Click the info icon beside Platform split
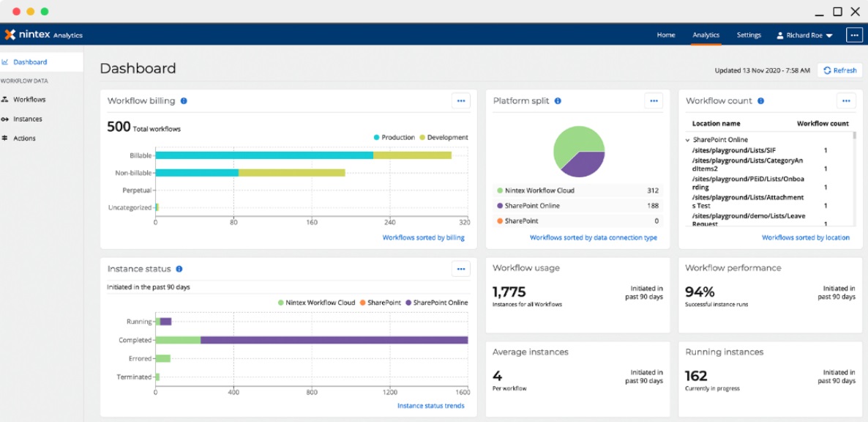 point(558,101)
